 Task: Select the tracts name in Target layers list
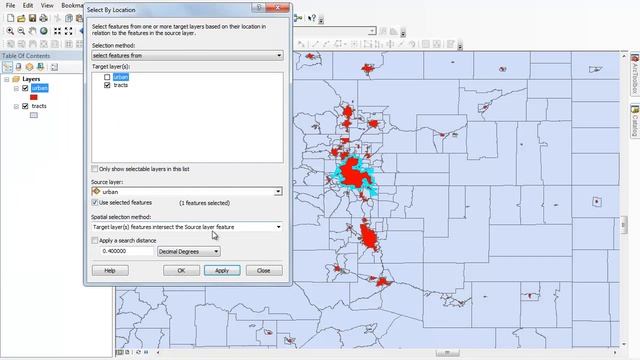point(121,85)
